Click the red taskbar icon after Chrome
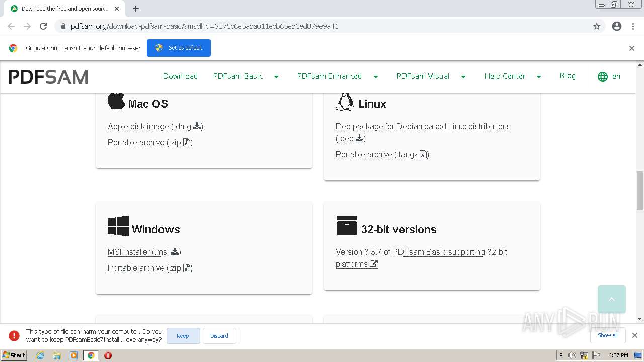Image resolution: width=644 pixels, height=362 pixels. coord(108,355)
